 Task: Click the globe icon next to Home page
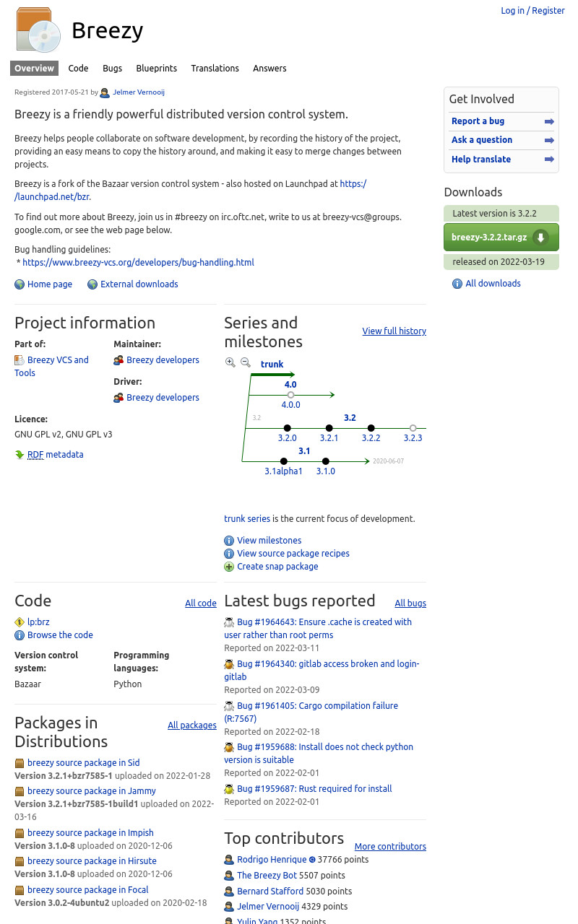click(x=20, y=284)
